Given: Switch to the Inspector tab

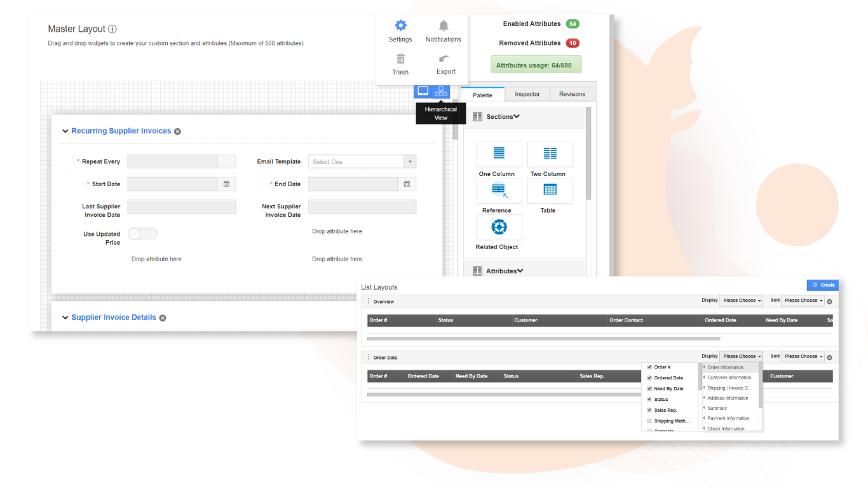Looking at the screenshot, I should click(527, 94).
